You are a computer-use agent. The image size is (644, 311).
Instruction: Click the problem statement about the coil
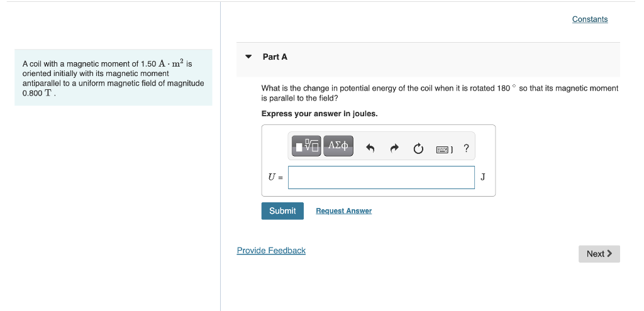point(113,78)
